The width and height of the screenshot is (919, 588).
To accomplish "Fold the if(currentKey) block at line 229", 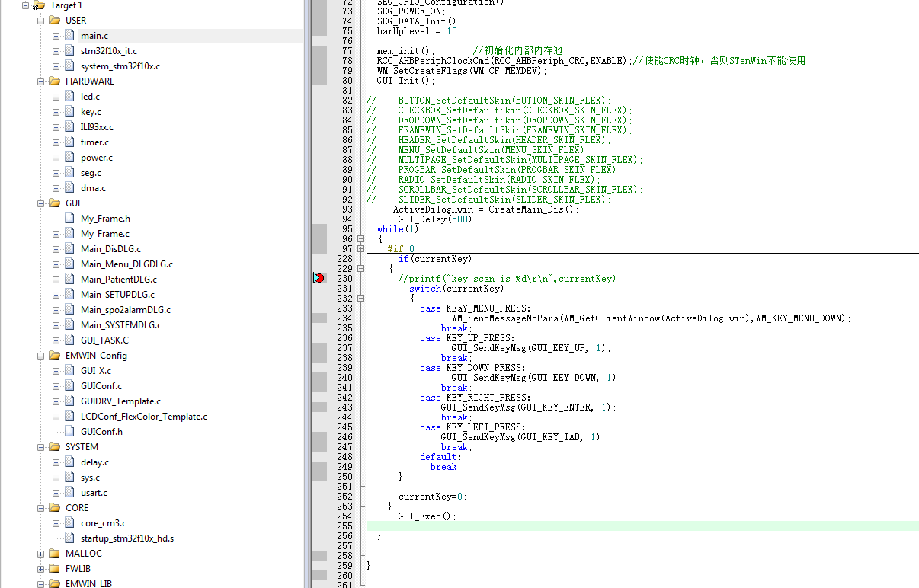I will (x=360, y=269).
